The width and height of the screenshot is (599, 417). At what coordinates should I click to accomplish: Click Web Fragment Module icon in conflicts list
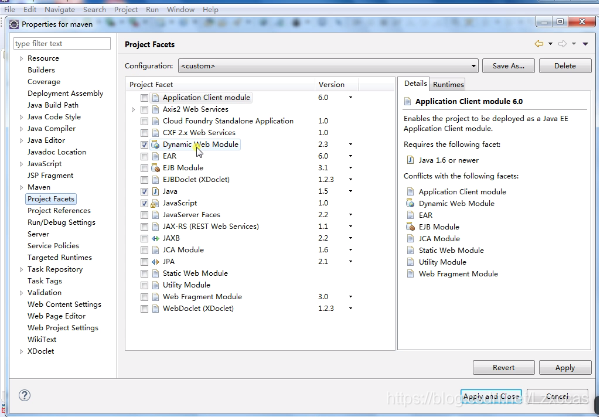[410, 274]
